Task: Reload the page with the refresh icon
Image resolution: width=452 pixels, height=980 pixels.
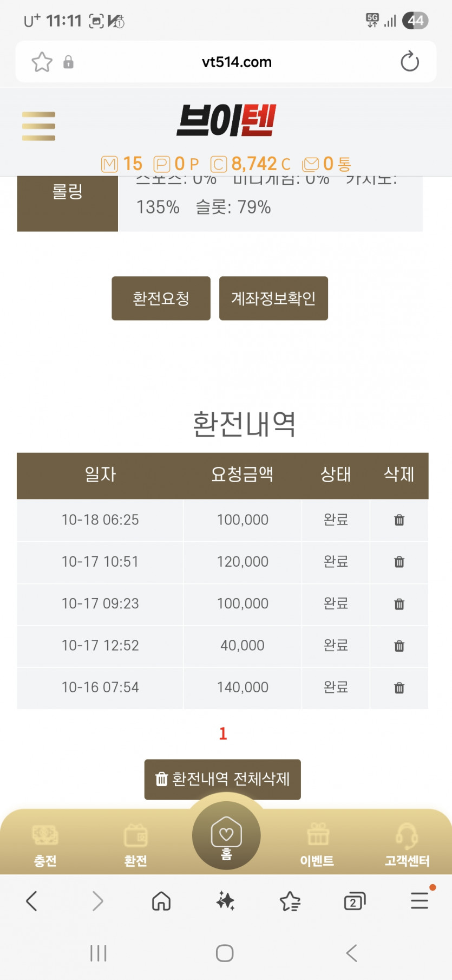Action: tap(410, 62)
